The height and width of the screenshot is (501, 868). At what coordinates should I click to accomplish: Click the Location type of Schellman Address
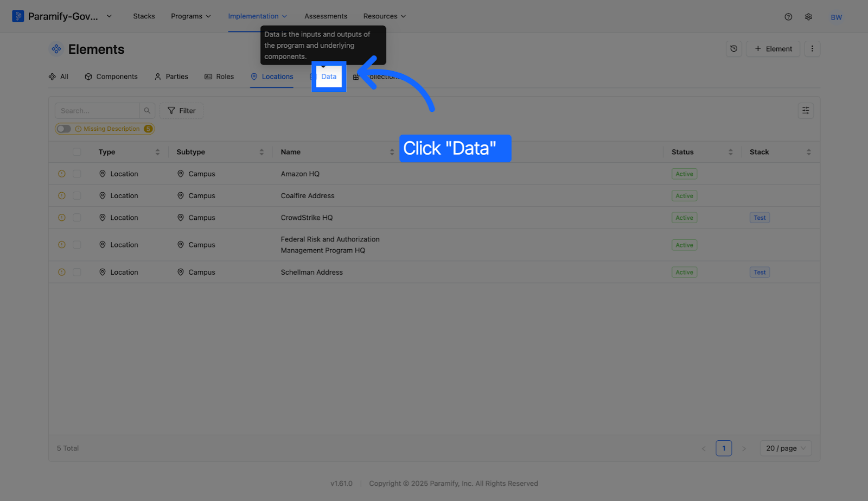click(x=118, y=272)
